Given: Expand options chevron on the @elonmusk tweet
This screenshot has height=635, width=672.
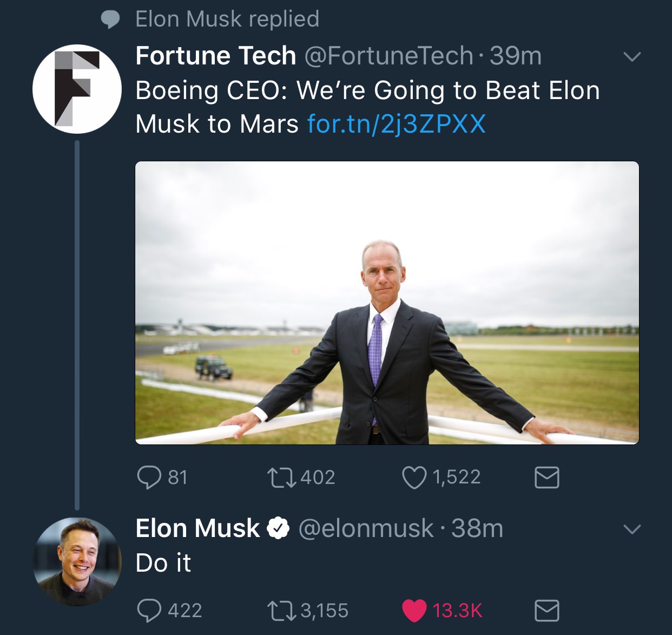Looking at the screenshot, I should pyautogui.click(x=632, y=529).
